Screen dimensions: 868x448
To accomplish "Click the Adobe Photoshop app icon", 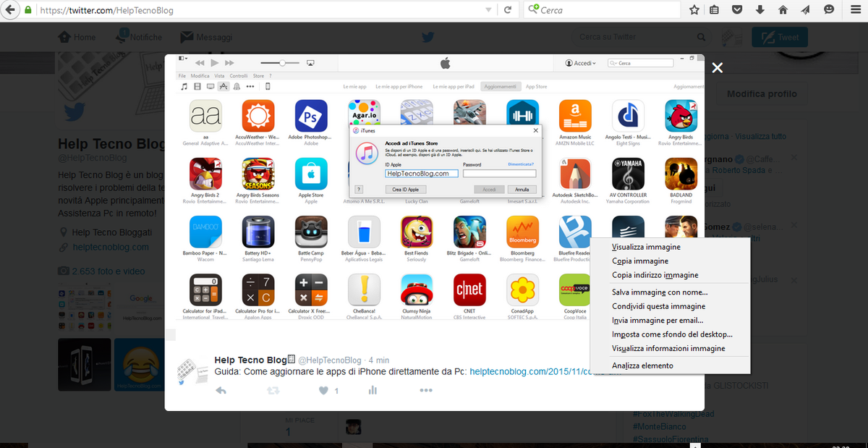I will (x=311, y=116).
